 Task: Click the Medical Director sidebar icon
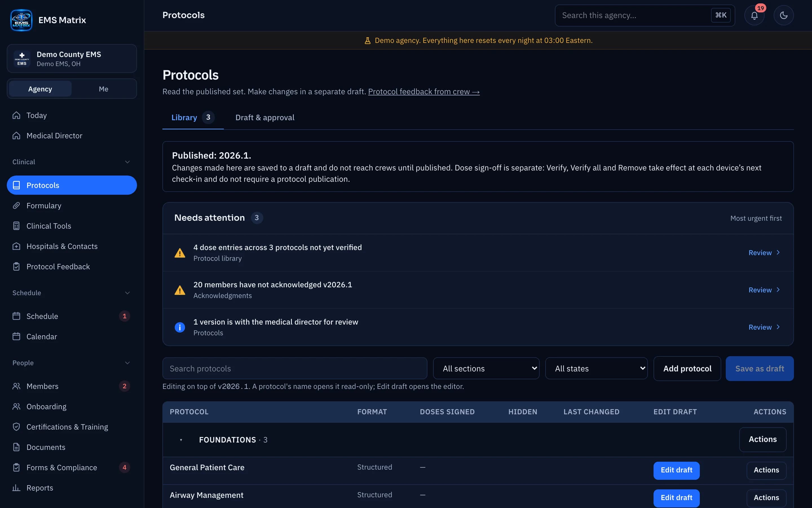pyautogui.click(x=16, y=136)
